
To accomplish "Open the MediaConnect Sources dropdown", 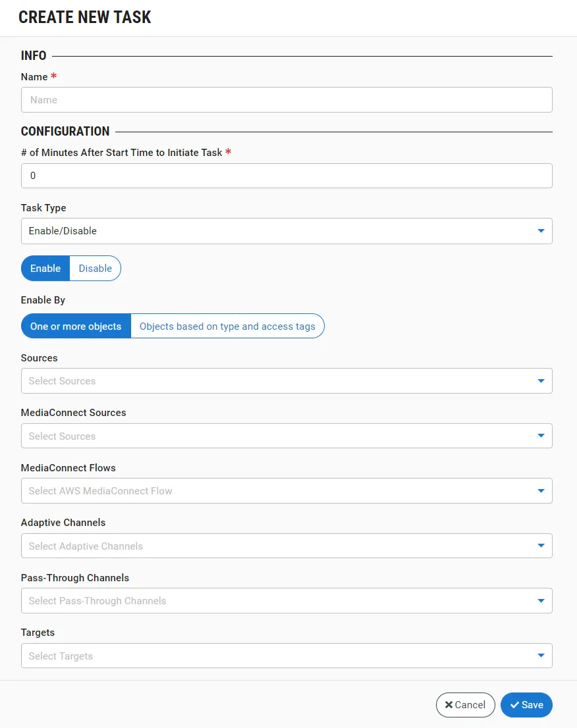I will [x=287, y=436].
